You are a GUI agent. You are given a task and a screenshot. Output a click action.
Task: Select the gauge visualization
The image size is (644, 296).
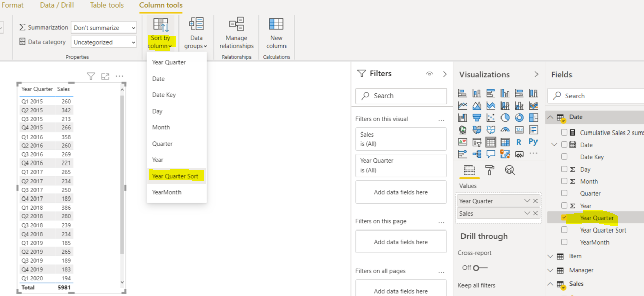coord(505,130)
